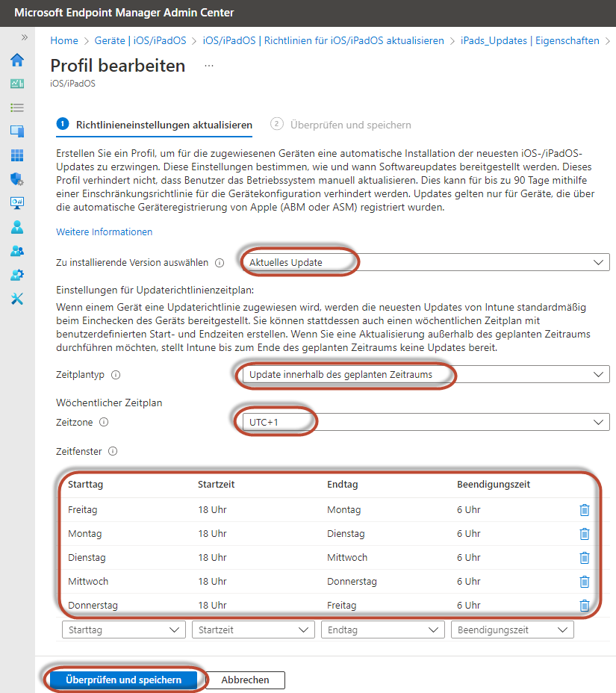Delete the Freitag to Montag time window
The height and width of the screenshot is (693, 616).
[x=584, y=510]
